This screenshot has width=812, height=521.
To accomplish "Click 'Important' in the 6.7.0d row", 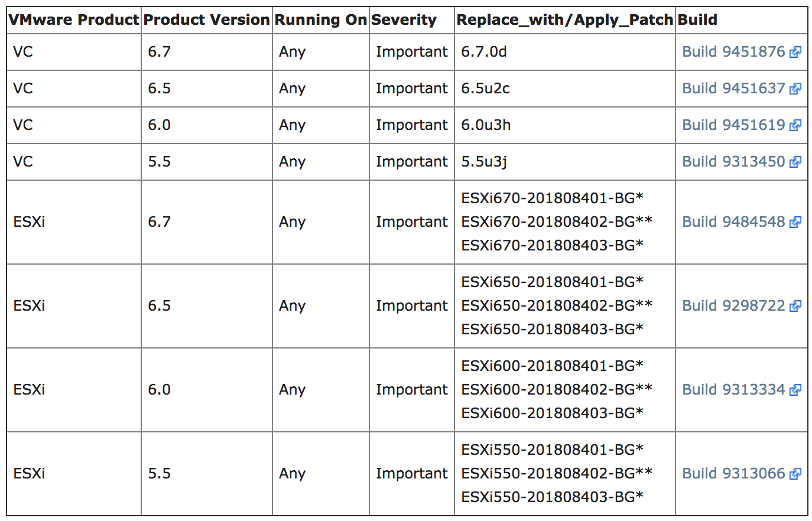I will [412, 52].
